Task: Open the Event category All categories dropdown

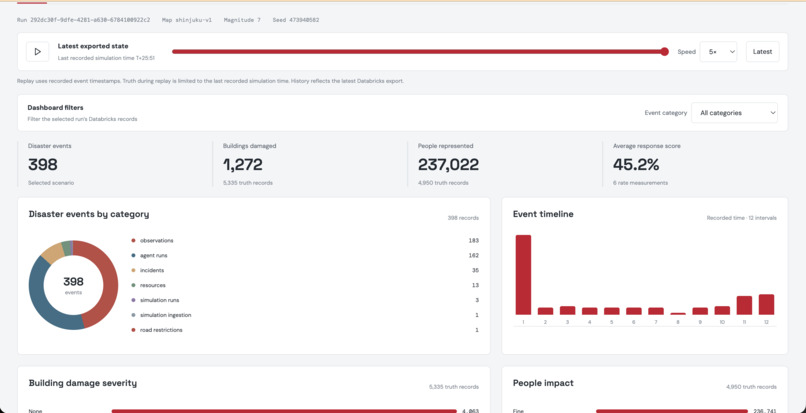Action: (734, 113)
